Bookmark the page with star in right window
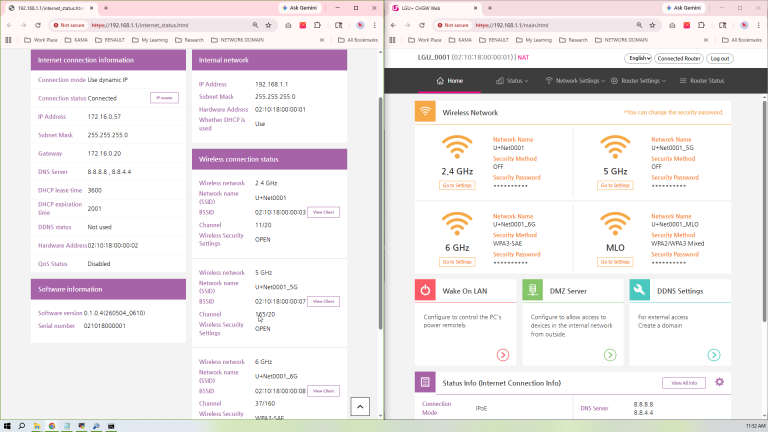 point(652,25)
